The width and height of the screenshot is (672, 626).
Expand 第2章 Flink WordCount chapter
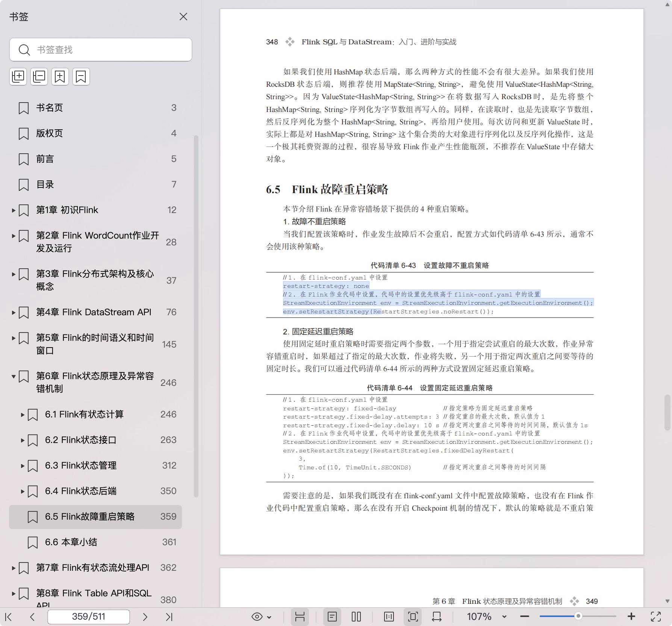pyautogui.click(x=14, y=236)
